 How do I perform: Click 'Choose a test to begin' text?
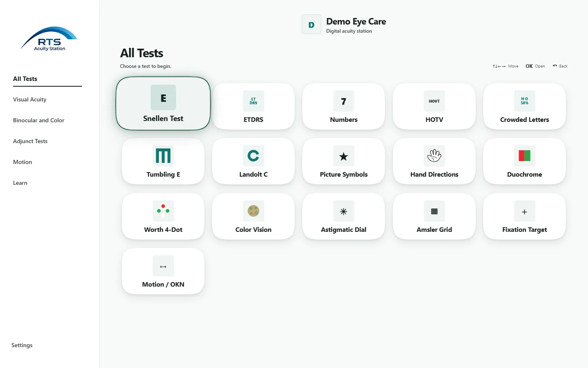click(x=146, y=66)
